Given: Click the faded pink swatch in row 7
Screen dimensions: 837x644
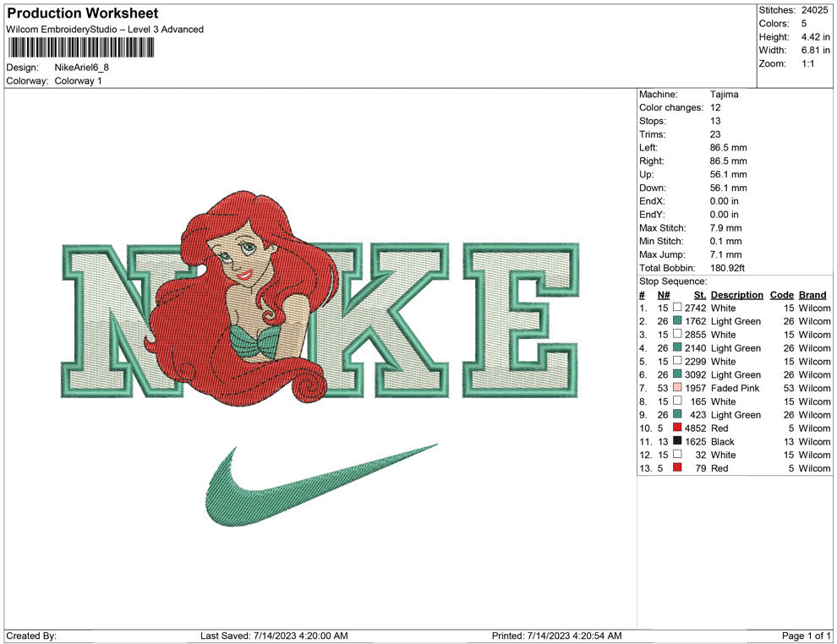Looking at the screenshot, I should coord(677,387).
